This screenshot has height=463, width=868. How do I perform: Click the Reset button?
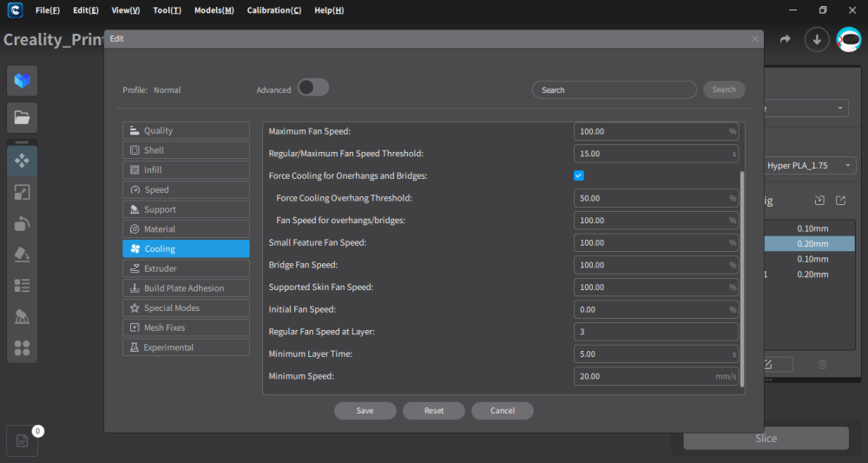[434, 410]
